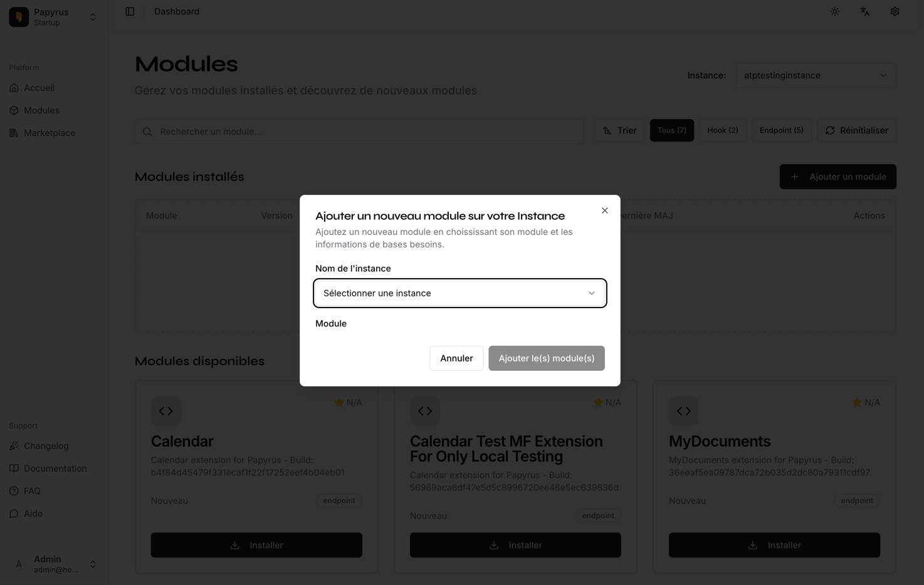Select the Tous (7) filter

(671, 130)
